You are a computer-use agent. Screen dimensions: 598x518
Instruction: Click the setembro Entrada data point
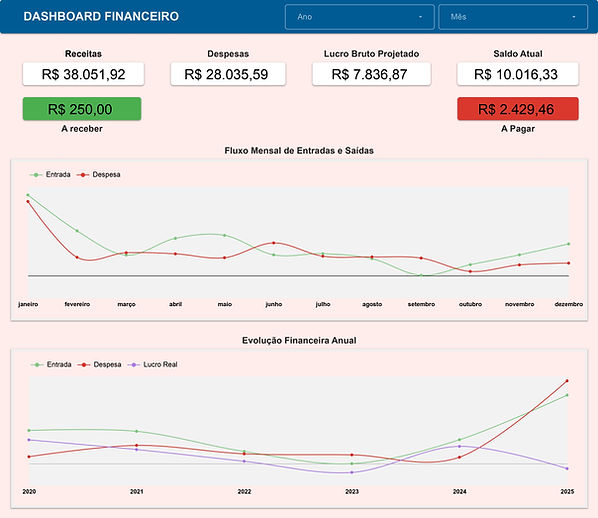(421, 275)
